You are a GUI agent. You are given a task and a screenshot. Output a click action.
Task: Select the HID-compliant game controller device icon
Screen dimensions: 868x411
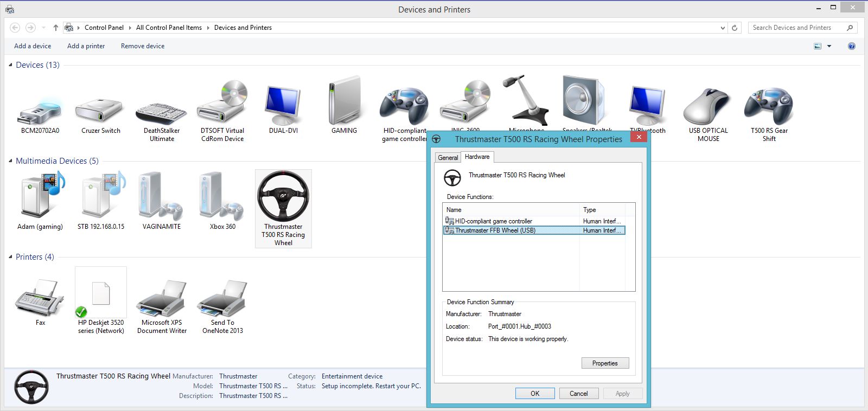point(404,106)
